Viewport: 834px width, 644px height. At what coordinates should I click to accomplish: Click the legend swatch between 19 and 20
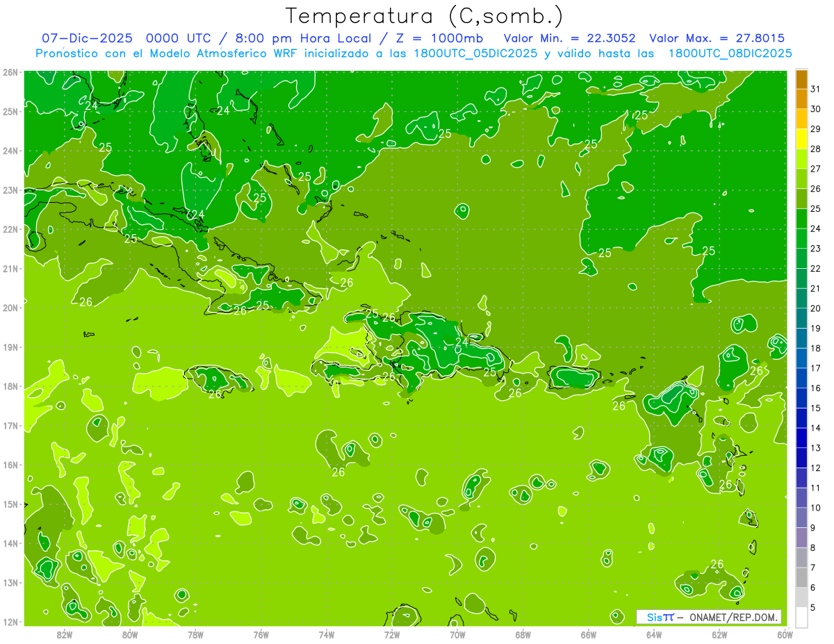(801, 318)
